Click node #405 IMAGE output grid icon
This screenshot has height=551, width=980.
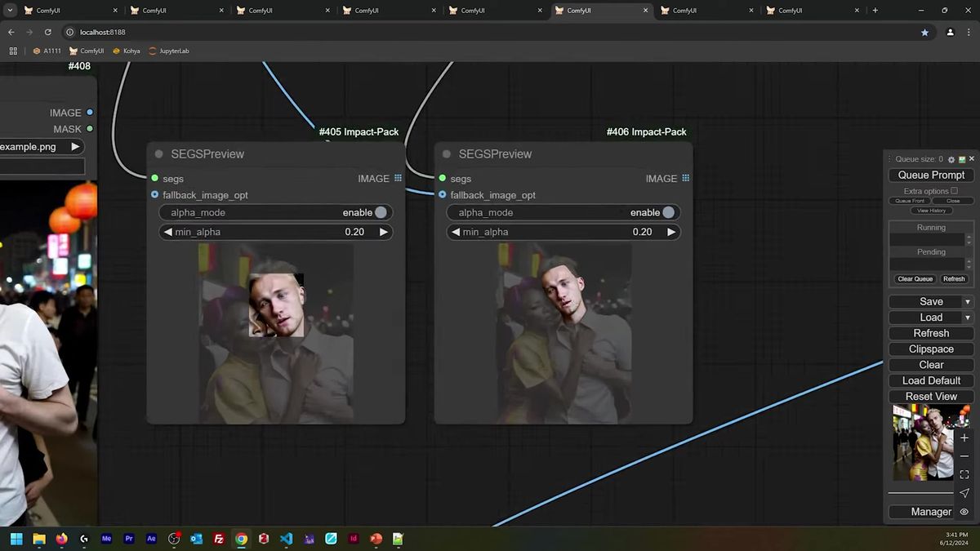pyautogui.click(x=398, y=178)
